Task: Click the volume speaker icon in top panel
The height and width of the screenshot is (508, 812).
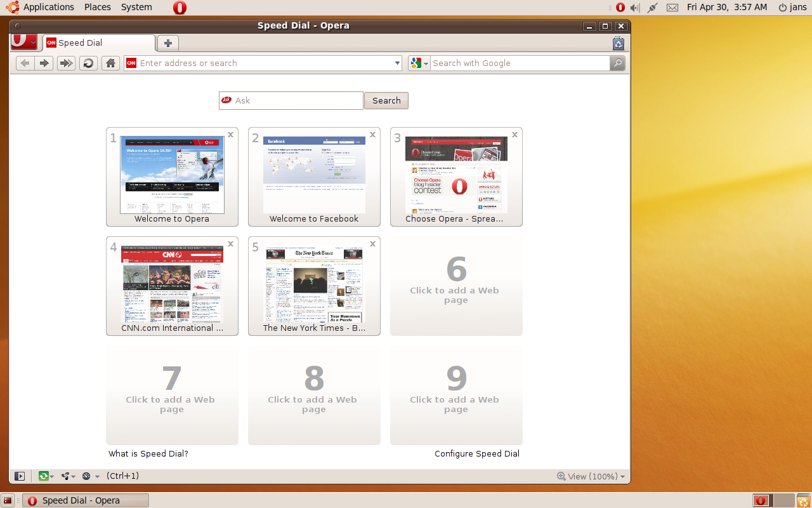Action: 635,7
